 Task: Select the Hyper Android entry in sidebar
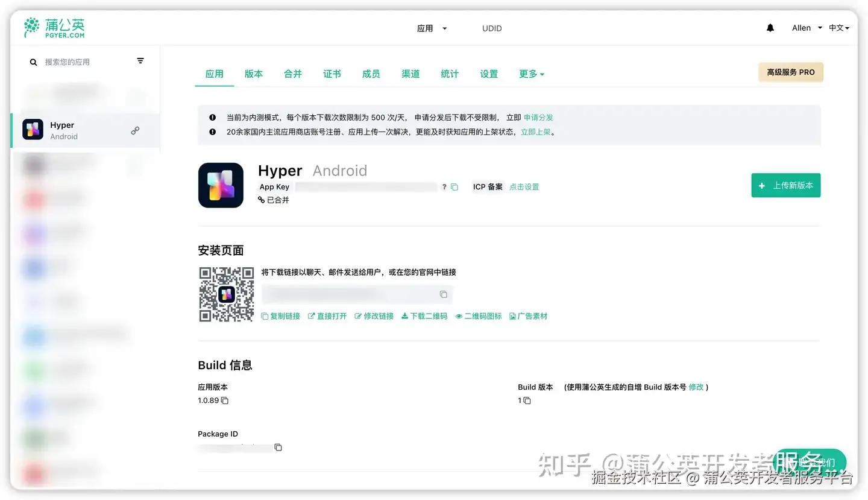[86, 130]
